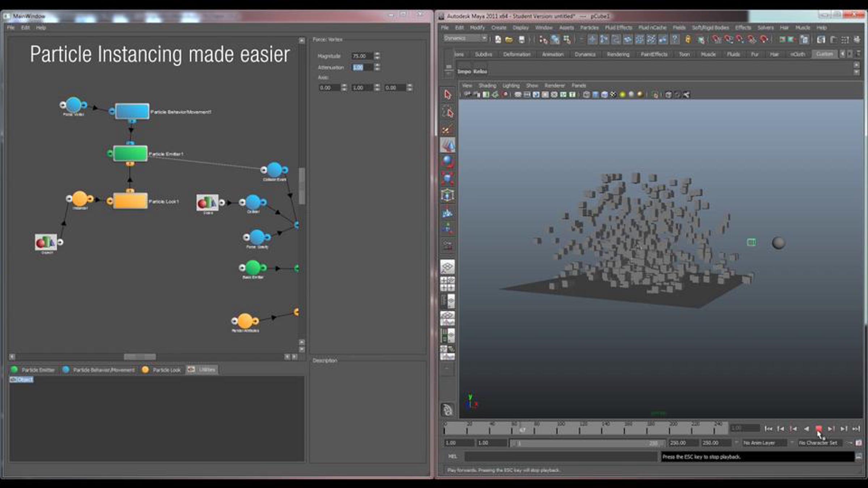Select the blue Particle Behavior/Movement1 node
This screenshot has width=868, height=488.
[132, 111]
